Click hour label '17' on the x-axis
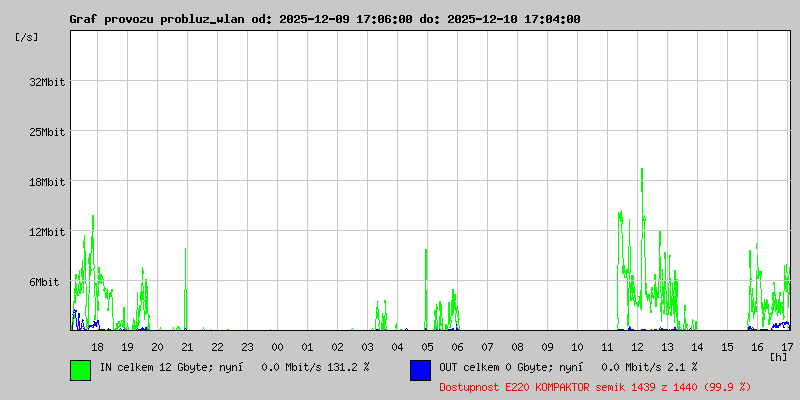This screenshot has width=800, height=400. [787, 347]
